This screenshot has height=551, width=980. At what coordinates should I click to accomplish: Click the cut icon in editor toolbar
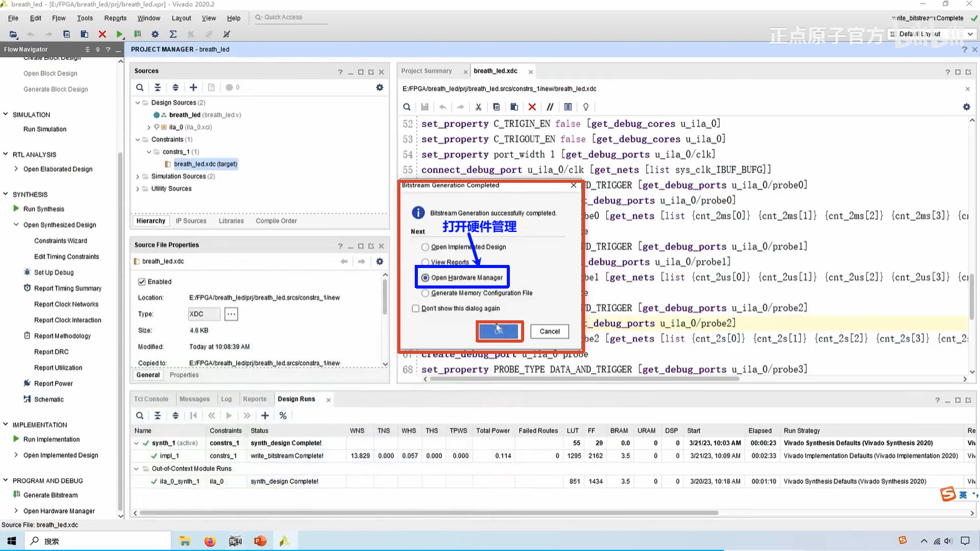coord(478,107)
